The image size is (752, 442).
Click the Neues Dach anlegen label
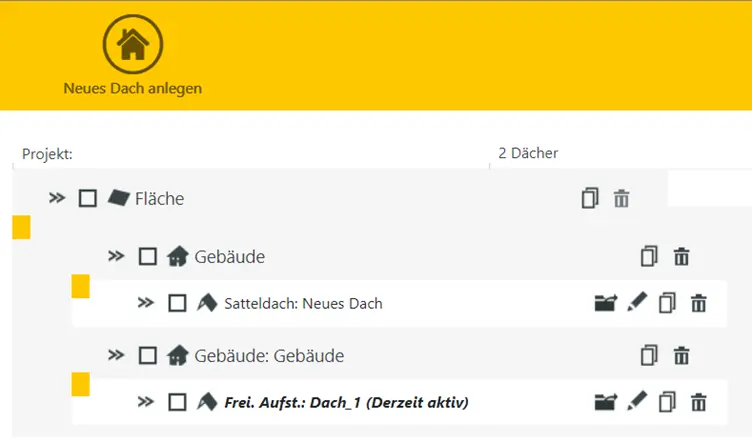pos(133,88)
